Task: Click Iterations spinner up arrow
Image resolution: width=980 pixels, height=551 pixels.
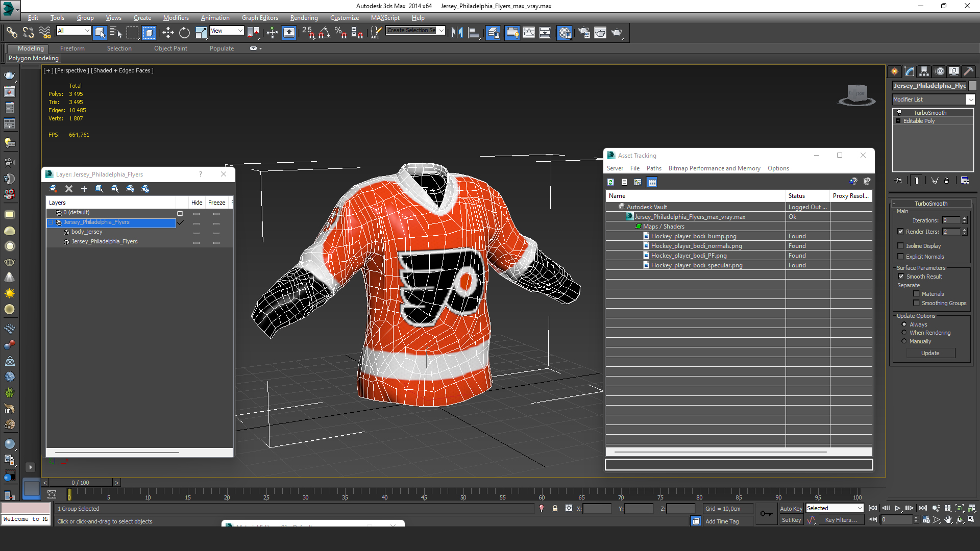Action: tap(964, 218)
